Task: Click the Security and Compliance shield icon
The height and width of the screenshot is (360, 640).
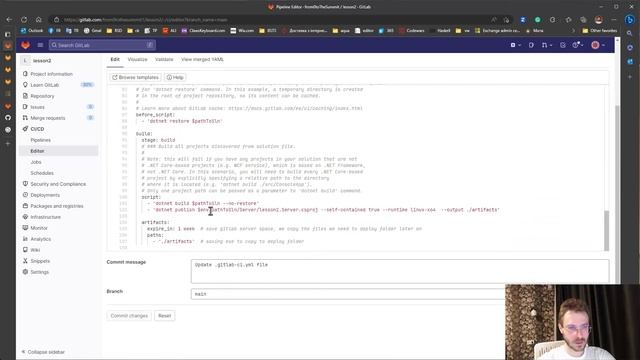Action: coord(25,184)
